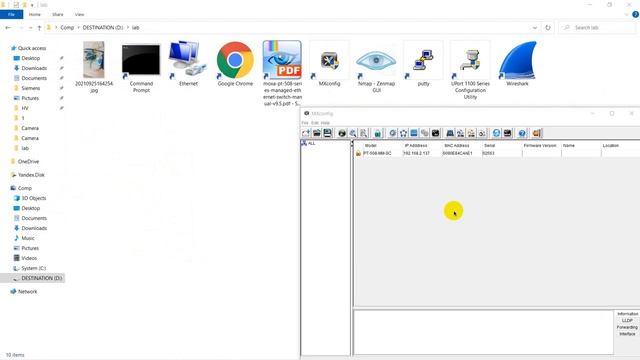Open the Edit menu in MXconfig
The image size is (640, 360).
click(315, 123)
